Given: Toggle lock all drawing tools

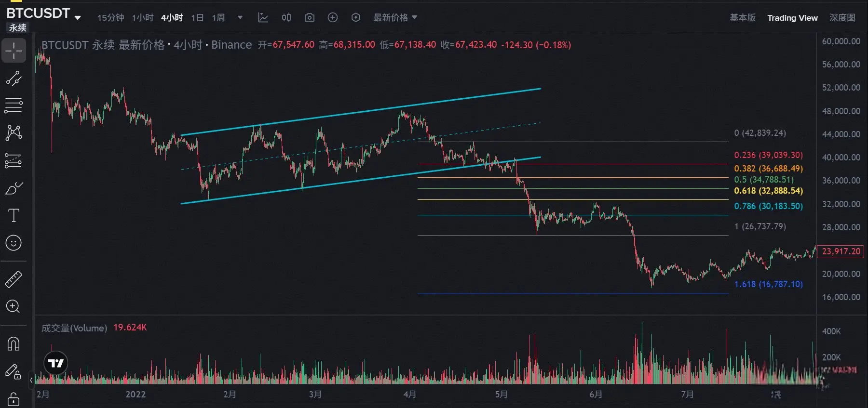Looking at the screenshot, I should point(14,399).
